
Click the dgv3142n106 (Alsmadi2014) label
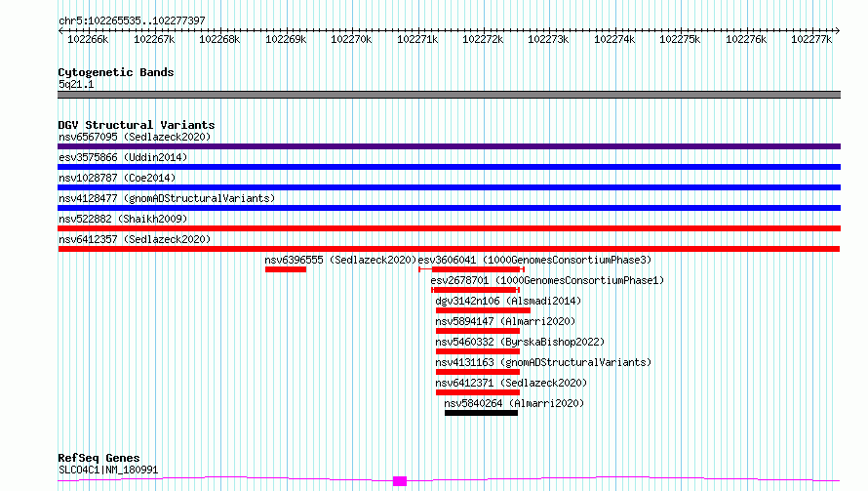(x=508, y=301)
